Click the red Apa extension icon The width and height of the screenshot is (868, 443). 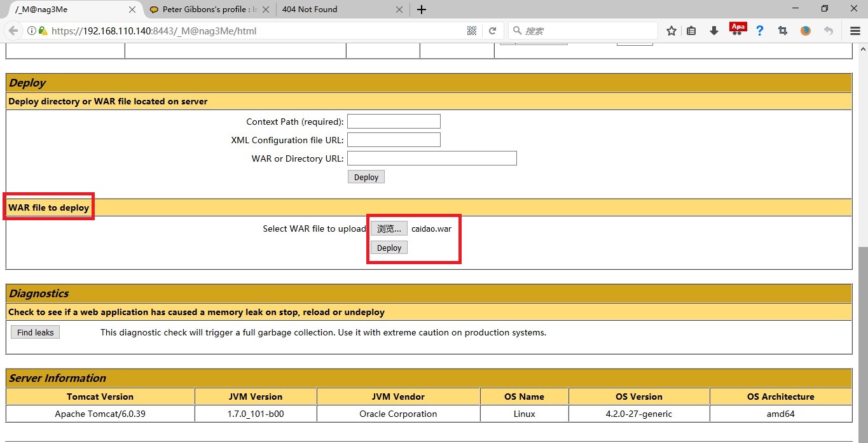pos(738,29)
